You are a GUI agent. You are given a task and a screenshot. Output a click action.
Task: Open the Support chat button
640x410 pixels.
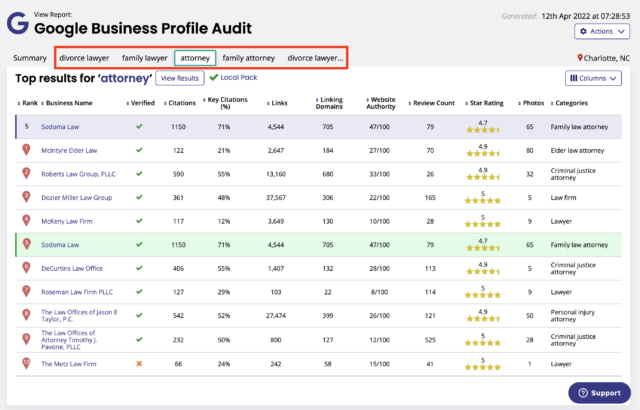(599, 393)
